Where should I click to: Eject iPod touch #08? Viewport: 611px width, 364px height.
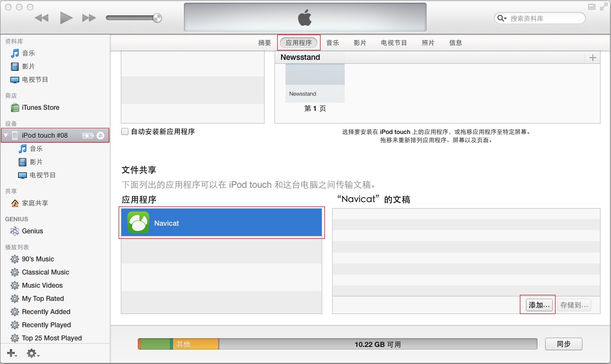[x=100, y=135]
